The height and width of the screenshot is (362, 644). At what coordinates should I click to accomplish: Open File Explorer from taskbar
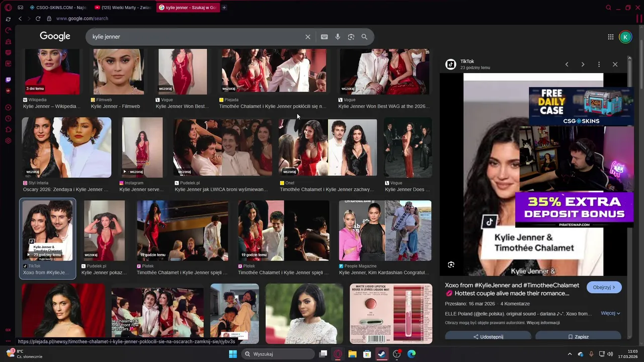(352, 354)
